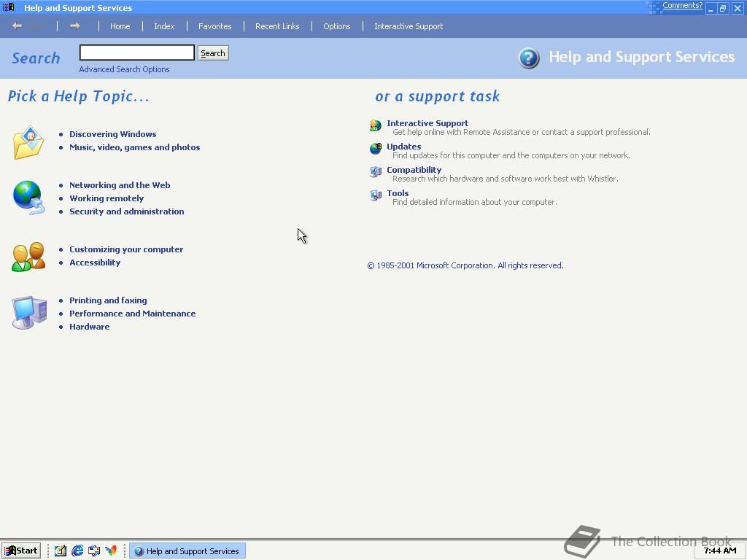The height and width of the screenshot is (560, 747).
Task: Click the title bar application icon
Action: pyautogui.click(x=9, y=7)
